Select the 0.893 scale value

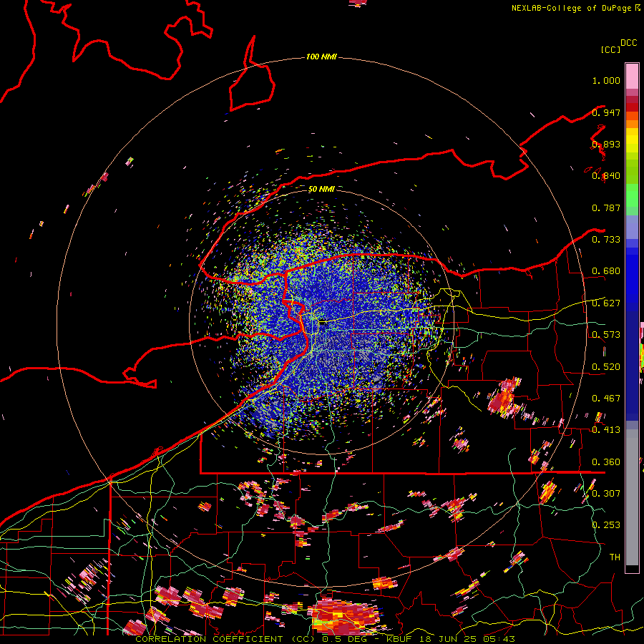click(606, 144)
